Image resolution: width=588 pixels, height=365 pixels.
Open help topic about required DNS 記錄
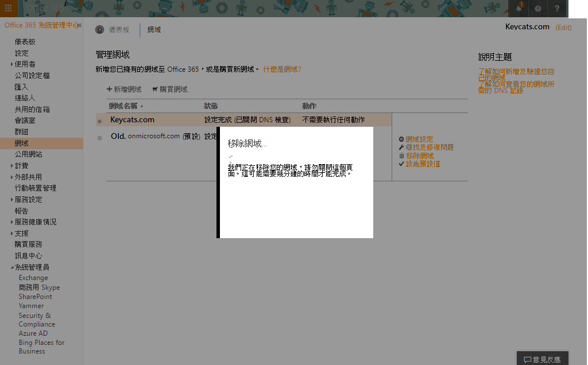coord(516,87)
